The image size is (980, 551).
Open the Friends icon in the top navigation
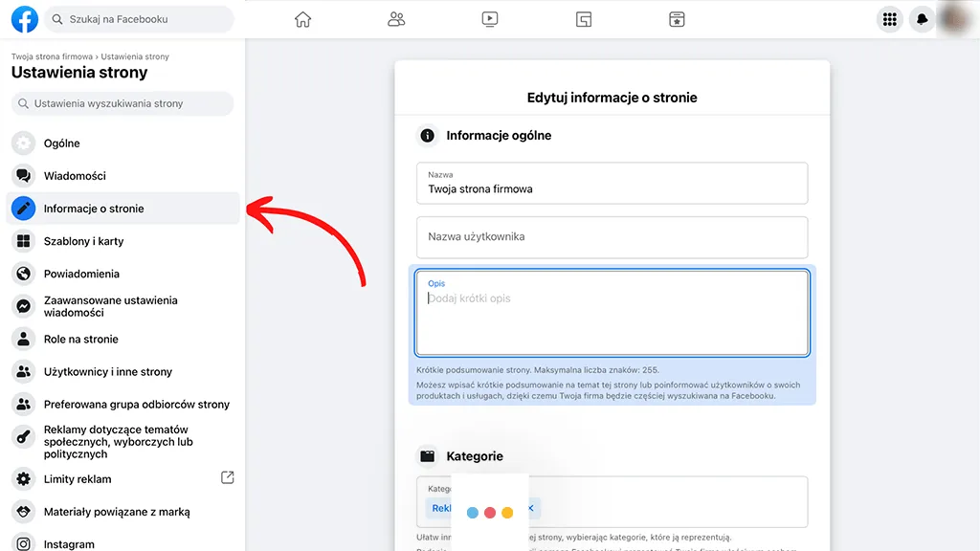(396, 18)
